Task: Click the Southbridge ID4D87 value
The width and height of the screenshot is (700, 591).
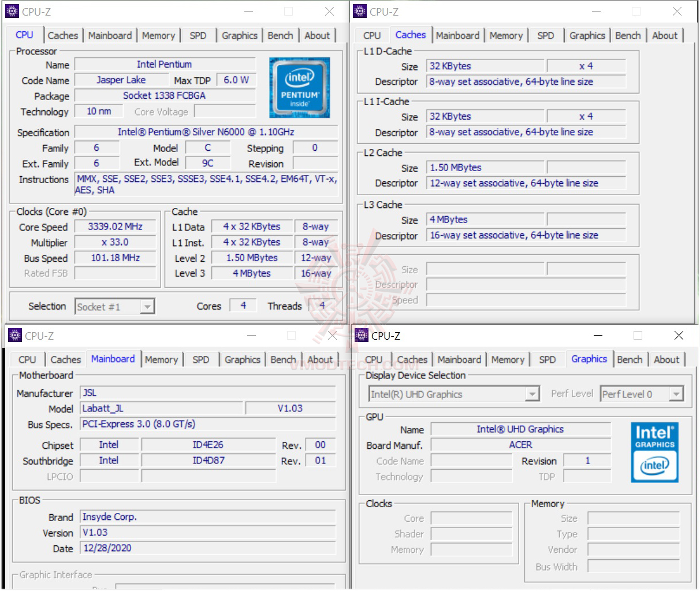Action: 208,460
